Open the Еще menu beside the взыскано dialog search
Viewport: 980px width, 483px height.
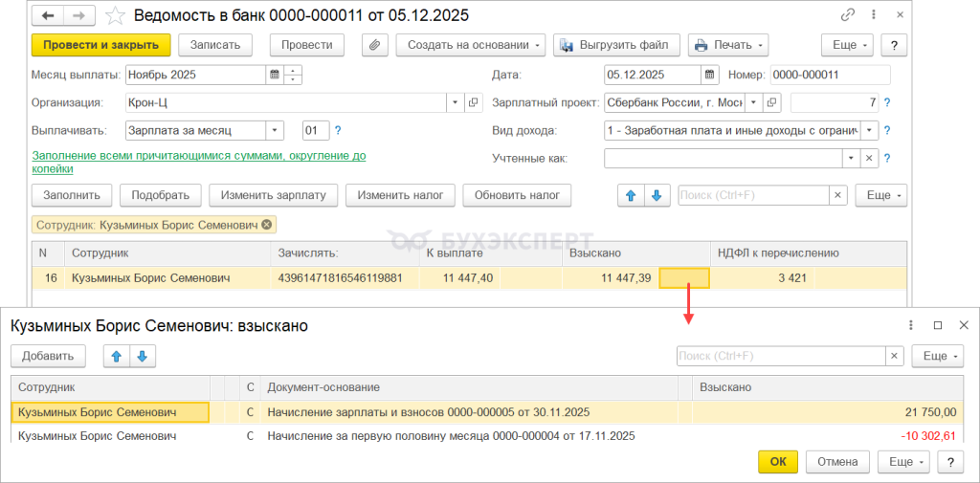click(x=938, y=356)
